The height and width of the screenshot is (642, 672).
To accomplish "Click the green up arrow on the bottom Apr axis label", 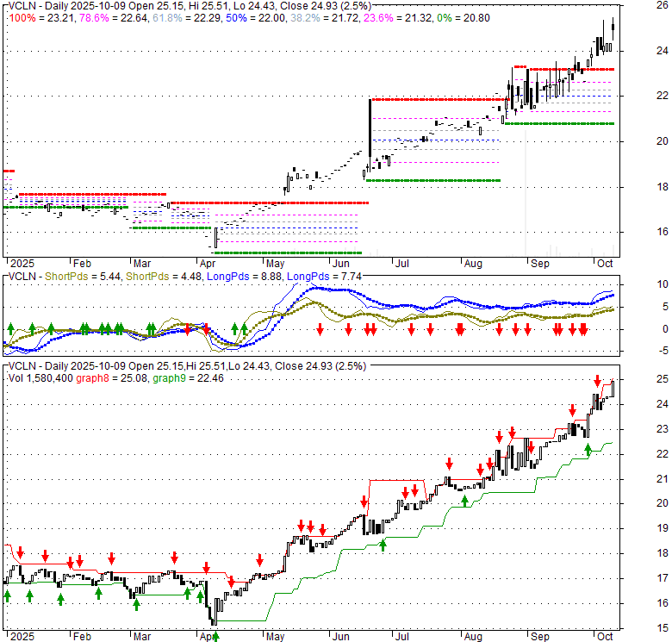I will (215, 637).
